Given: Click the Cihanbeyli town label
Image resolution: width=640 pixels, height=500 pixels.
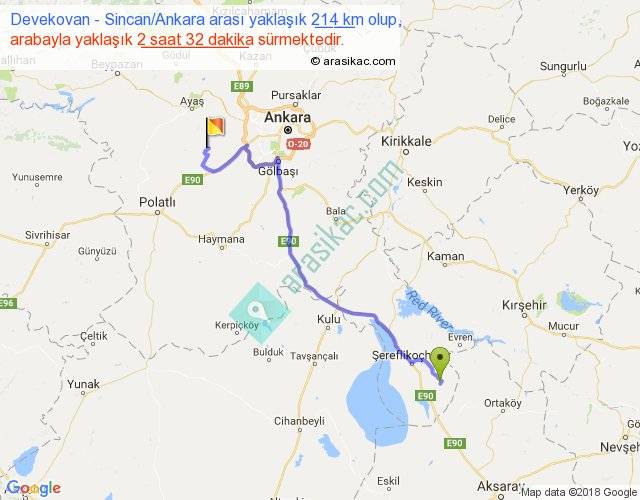Looking at the screenshot, I should pos(299,421).
